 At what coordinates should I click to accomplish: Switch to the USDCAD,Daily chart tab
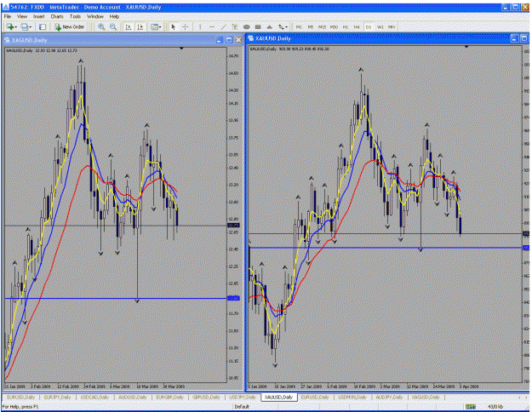[94, 397]
